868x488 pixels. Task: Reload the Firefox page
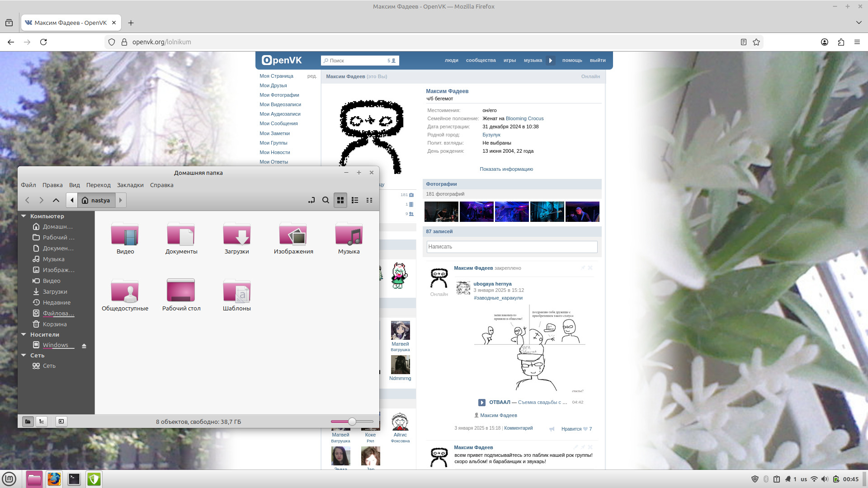[x=43, y=42]
